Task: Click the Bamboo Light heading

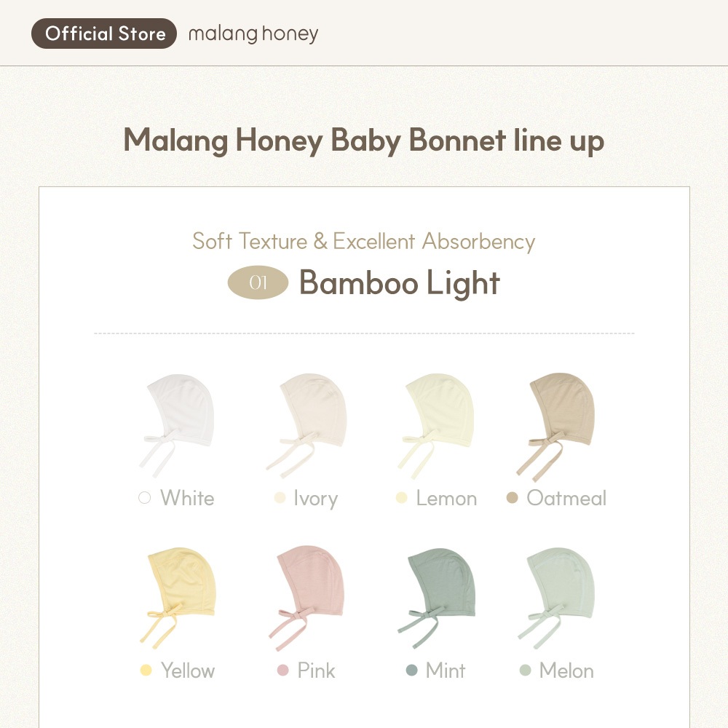Action: point(399,283)
